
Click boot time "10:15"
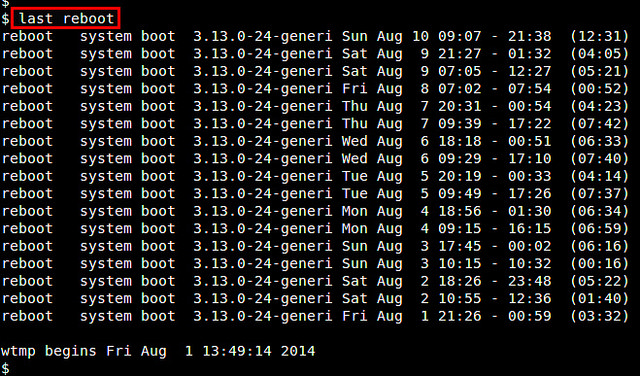pos(460,264)
